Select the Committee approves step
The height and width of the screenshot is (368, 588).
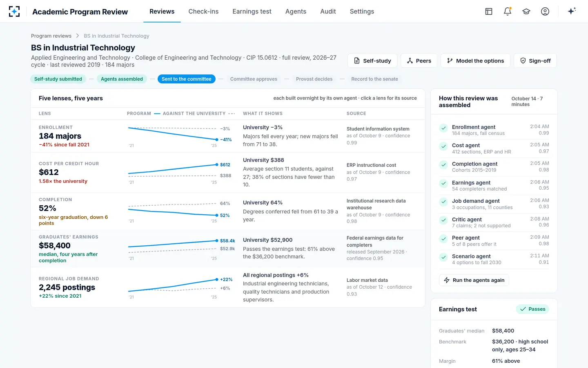(x=254, y=79)
